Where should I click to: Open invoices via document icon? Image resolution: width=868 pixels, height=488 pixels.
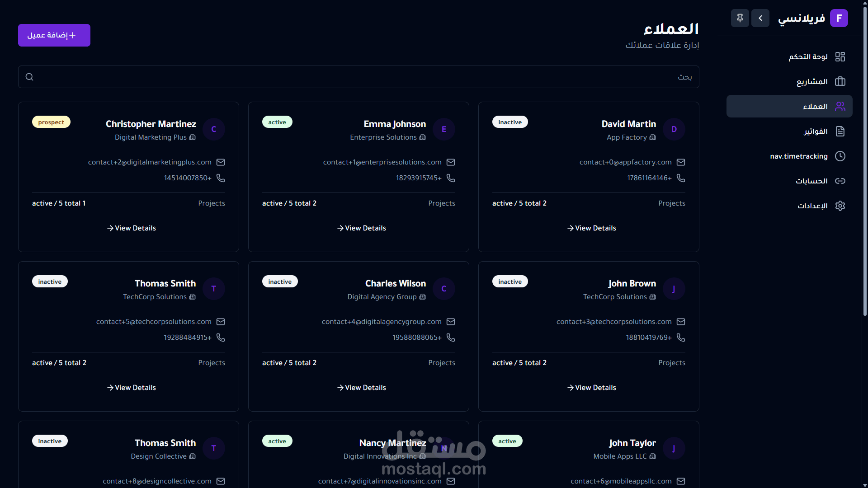pos(840,131)
